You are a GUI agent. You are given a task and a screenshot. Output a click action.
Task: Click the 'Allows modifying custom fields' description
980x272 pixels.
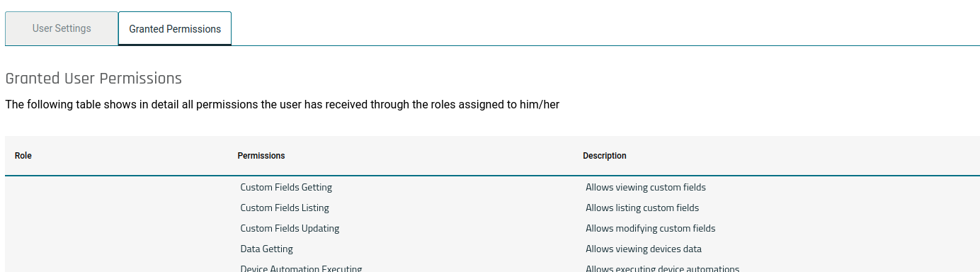(651, 229)
